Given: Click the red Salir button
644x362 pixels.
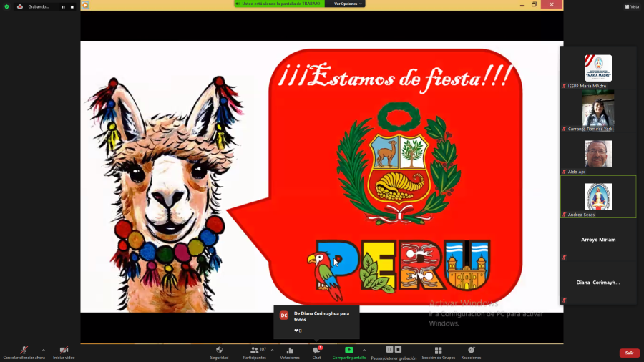Looking at the screenshot, I should (x=629, y=353).
